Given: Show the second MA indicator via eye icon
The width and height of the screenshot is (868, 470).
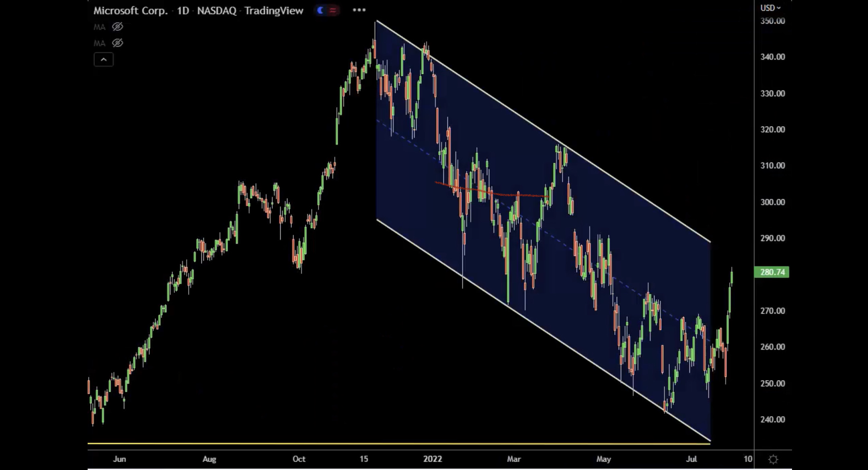Looking at the screenshot, I should tap(117, 43).
